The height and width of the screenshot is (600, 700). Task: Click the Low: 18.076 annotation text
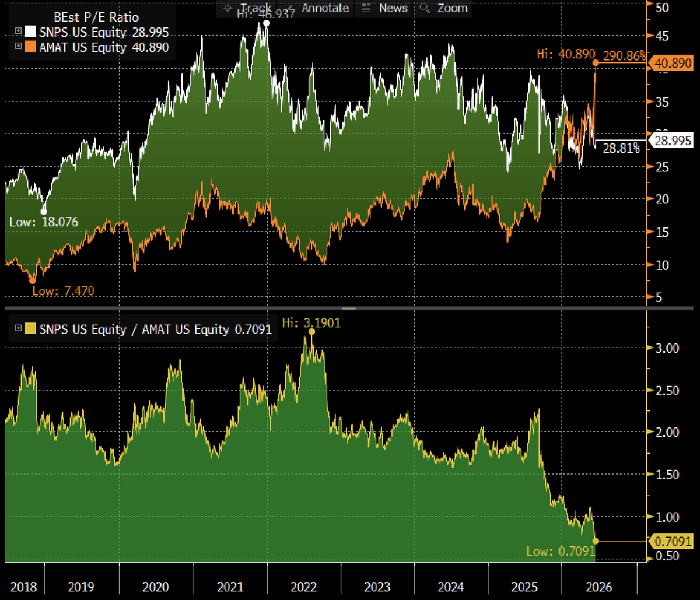pyautogui.click(x=44, y=222)
